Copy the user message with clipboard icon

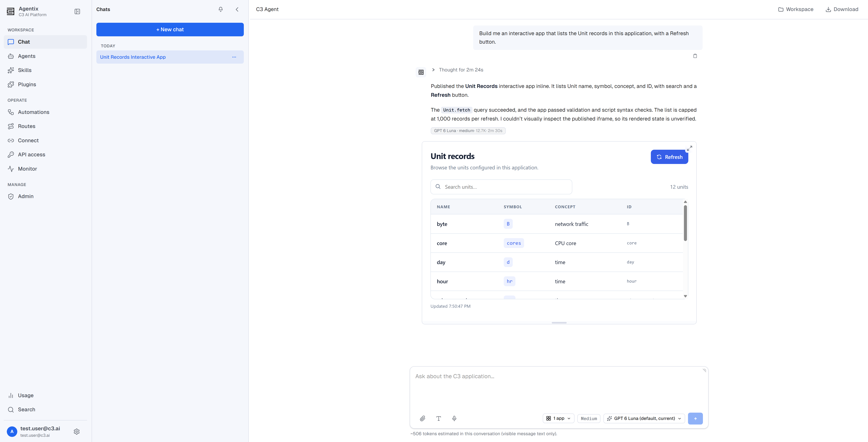[695, 56]
